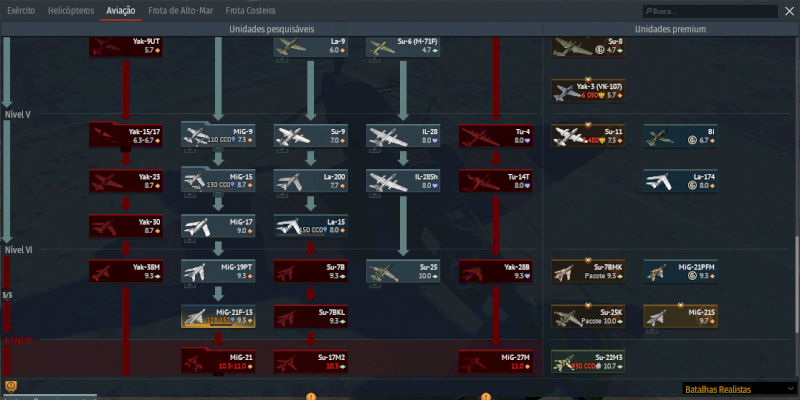Image resolution: width=800 pixels, height=400 pixels.
Task: Expand the MiG-15 aircraft group folder
Action: 218,179
